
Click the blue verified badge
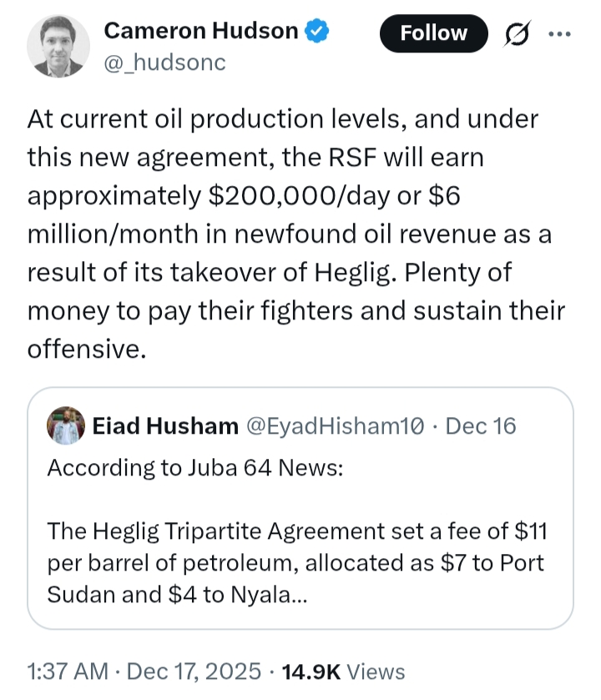point(317,33)
